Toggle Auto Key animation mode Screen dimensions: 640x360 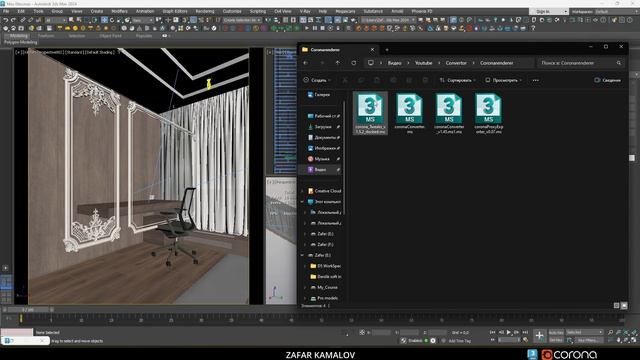(556, 332)
